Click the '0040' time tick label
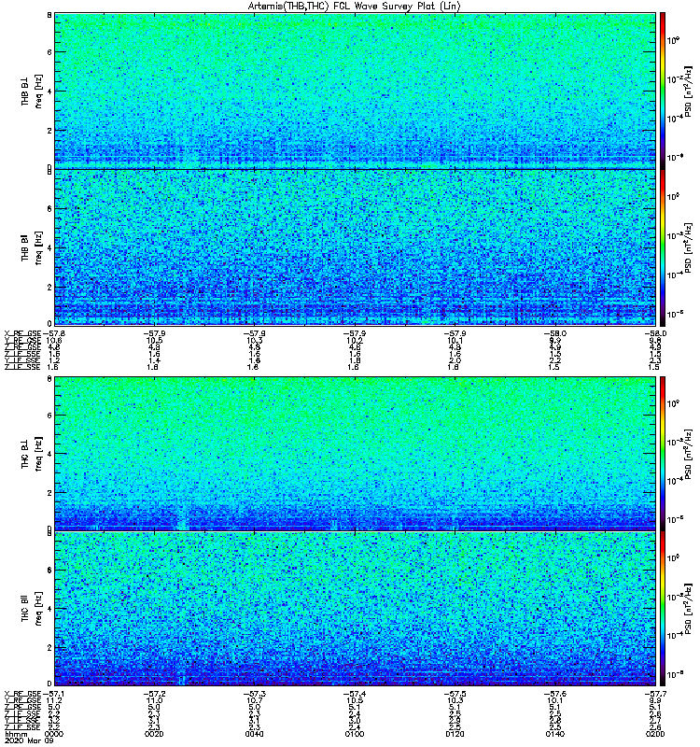The width and height of the screenshot is (700, 747). [x=254, y=734]
